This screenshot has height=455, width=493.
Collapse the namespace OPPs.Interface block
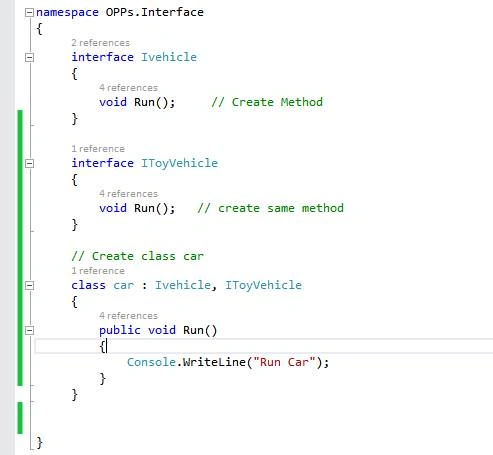coord(30,13)
